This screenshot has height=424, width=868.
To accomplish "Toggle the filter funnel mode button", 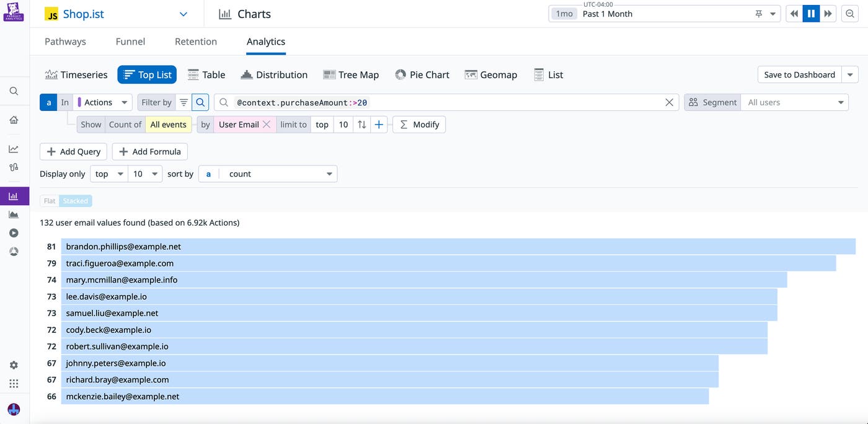I will pos(184,102).
